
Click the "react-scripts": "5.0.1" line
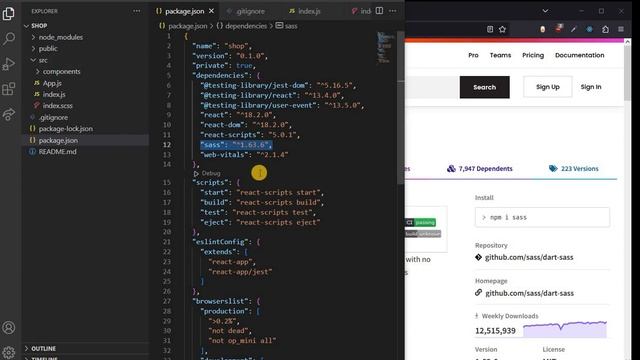click(x=250, y=135)
